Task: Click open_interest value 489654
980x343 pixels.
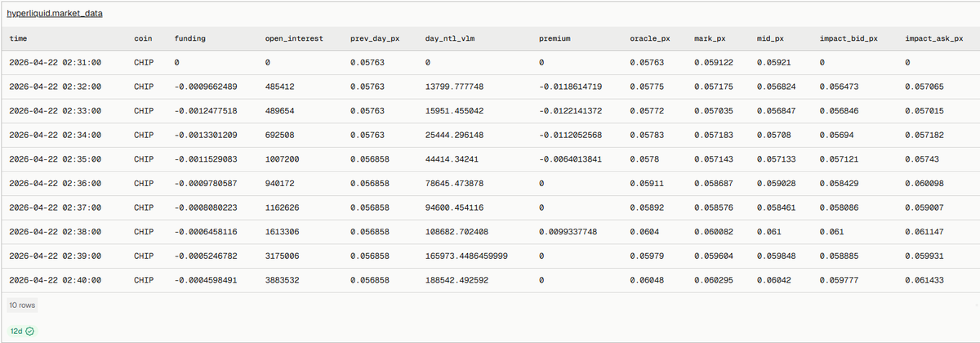Action: (280, 110)
